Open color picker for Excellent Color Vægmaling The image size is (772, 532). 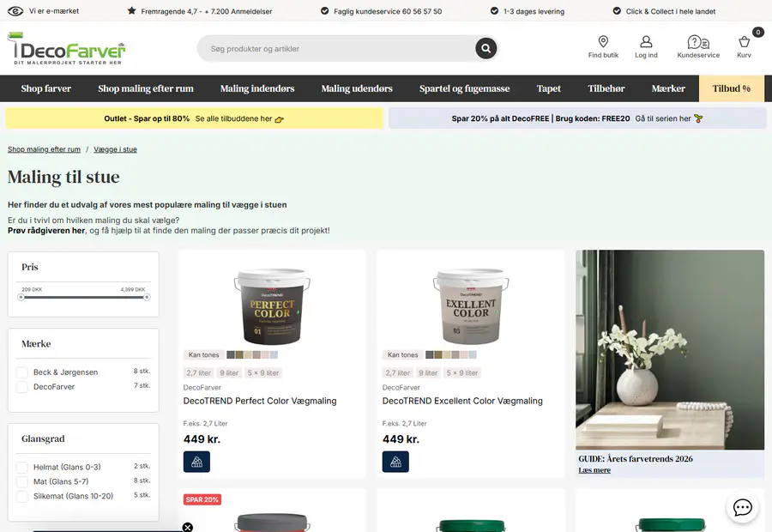tap(395, 462)
